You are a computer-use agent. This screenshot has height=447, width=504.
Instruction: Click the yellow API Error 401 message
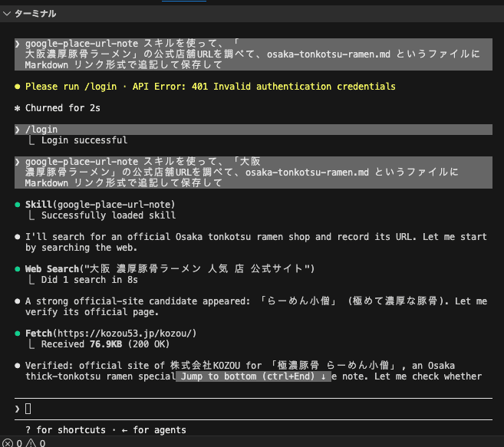[x=210, y=87]
